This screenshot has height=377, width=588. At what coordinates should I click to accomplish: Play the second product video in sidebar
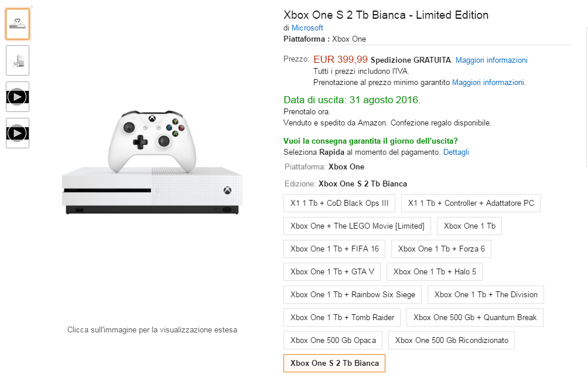pyautogui.click(x=17, y=133)
